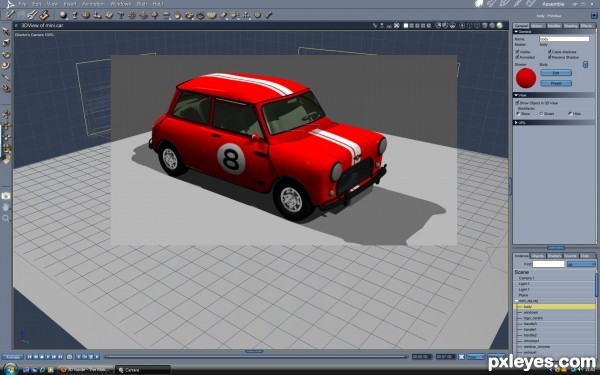This screenshot has height=375, width=600.
Task: Toggle the Casts shadows checkbox
Action: (x=549, y=51)
